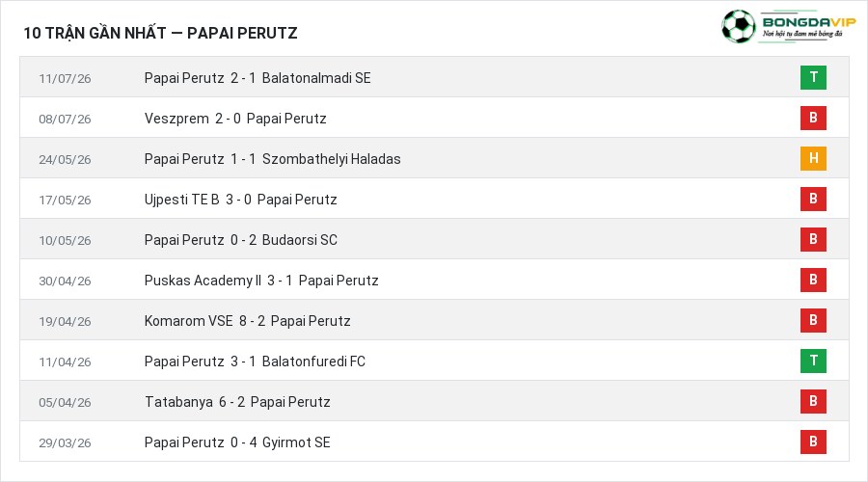Select the 24/05/26 date cell
Viewport: 868px width, 482px height.
point(65,159)
